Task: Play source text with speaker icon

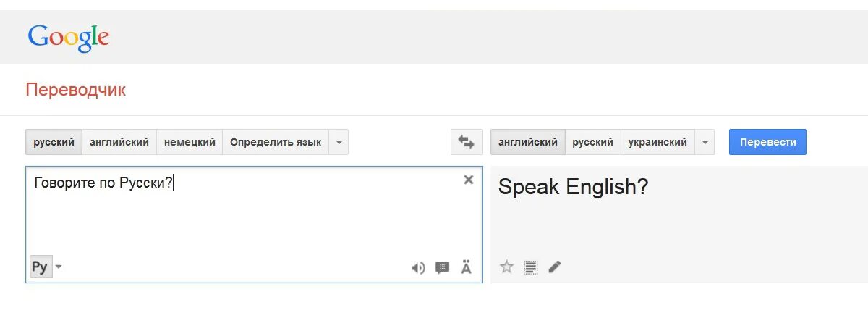Action: (x=418, y=268)
